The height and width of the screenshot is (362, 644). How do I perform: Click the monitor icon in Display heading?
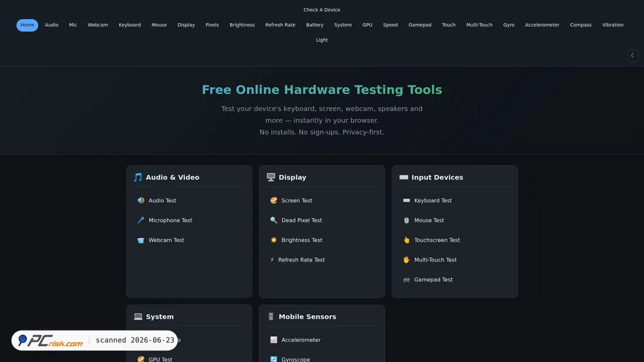pyautogui.click(x=270, y=177)
